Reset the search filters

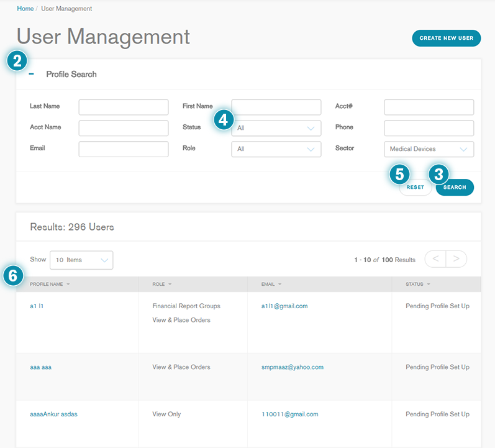[415, 187]
